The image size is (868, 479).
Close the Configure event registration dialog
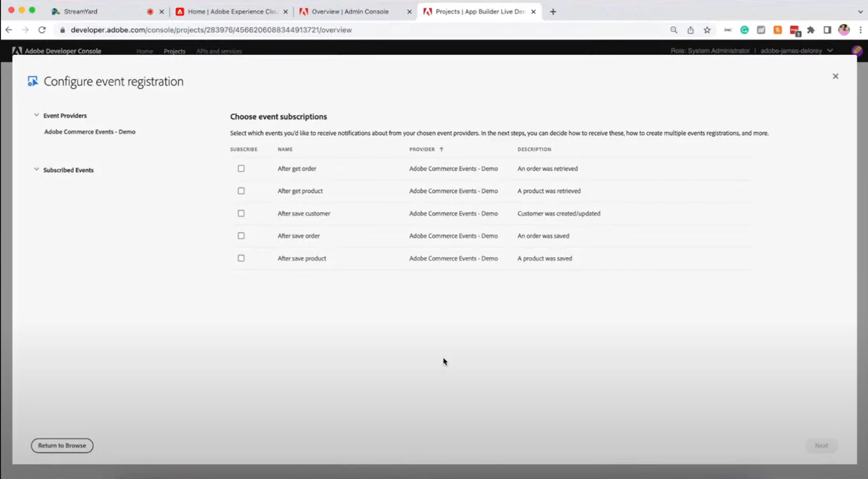pyautogui.click(x=835, y=76)
